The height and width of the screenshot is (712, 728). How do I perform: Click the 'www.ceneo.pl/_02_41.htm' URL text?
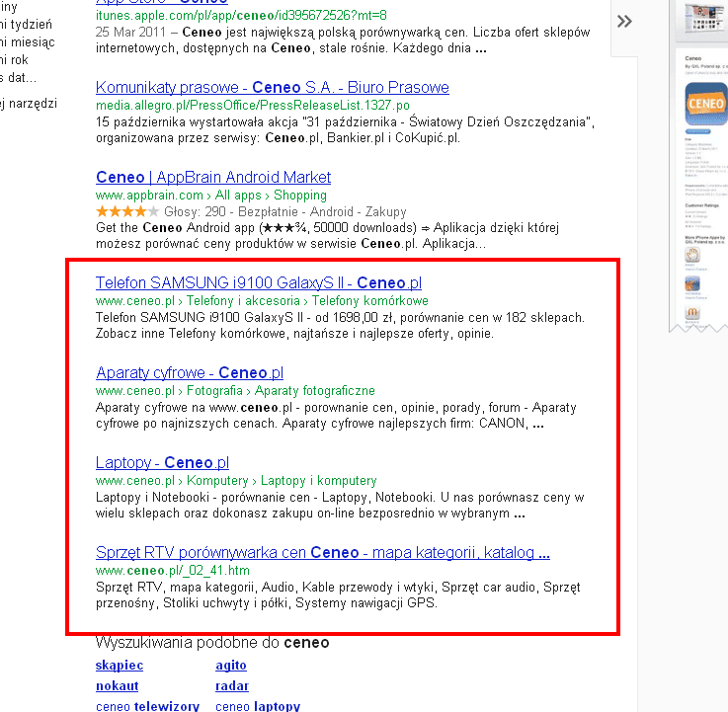[x=173, y=571]
